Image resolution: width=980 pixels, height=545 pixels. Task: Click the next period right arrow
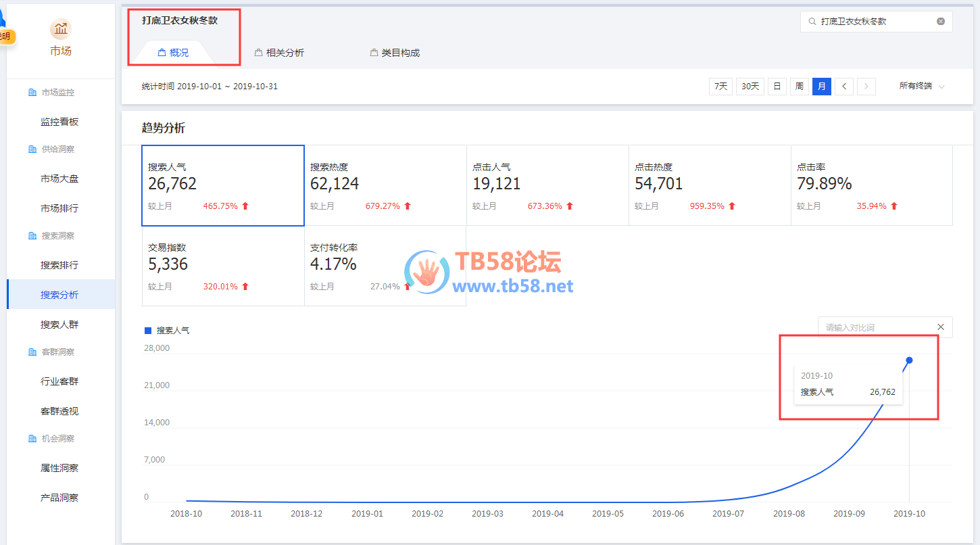pos(866,87)
